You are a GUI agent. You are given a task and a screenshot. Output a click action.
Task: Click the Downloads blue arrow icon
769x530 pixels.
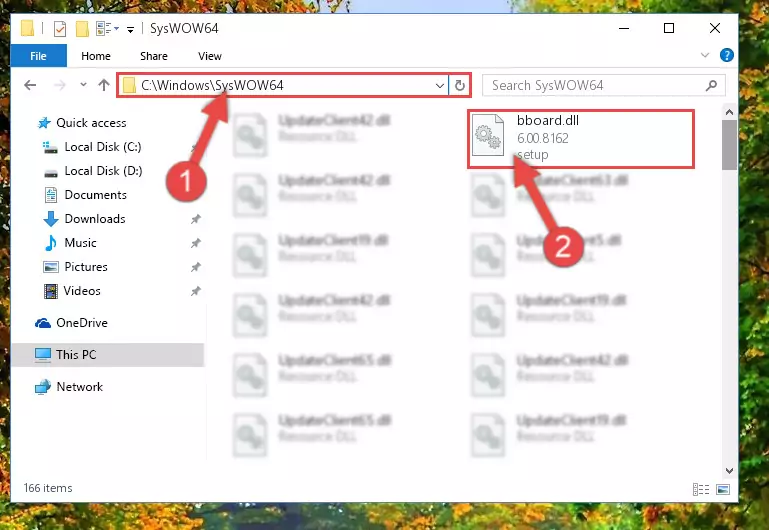click(x=51, y=219)
